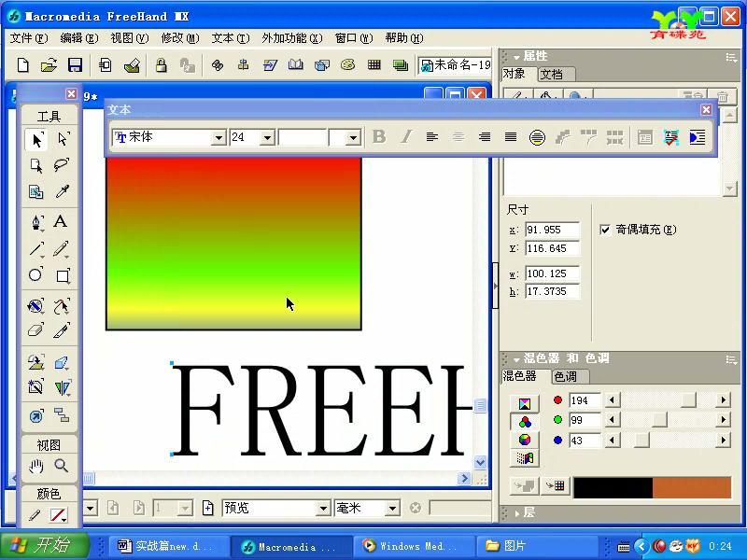Open the color palette icon in toolbar
747x560 pixels.
coord(347,64)
